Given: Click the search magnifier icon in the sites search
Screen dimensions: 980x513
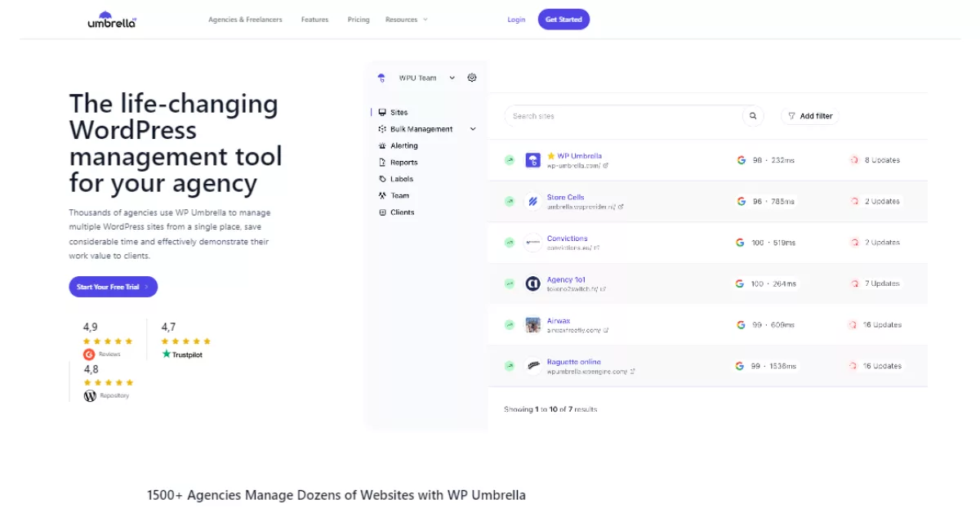Looking at the screenshot, I should pyautogui.click(x=753, y=116).
